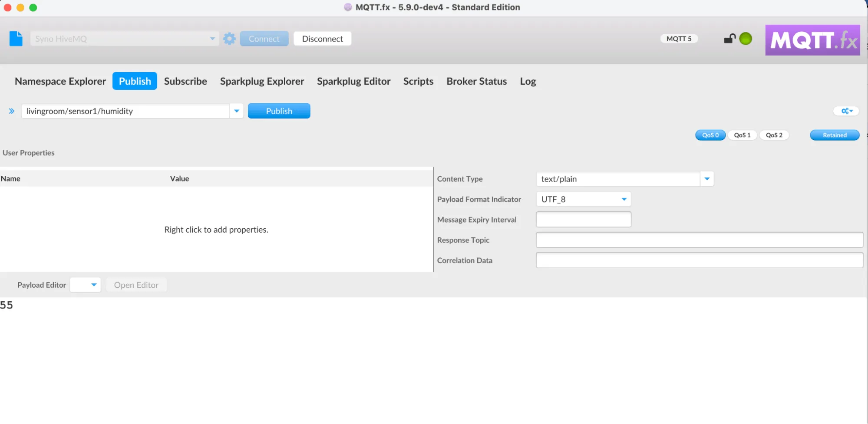Click the Content Type text/plain field
Screen dimensions: 868x424
pos(618,179)
